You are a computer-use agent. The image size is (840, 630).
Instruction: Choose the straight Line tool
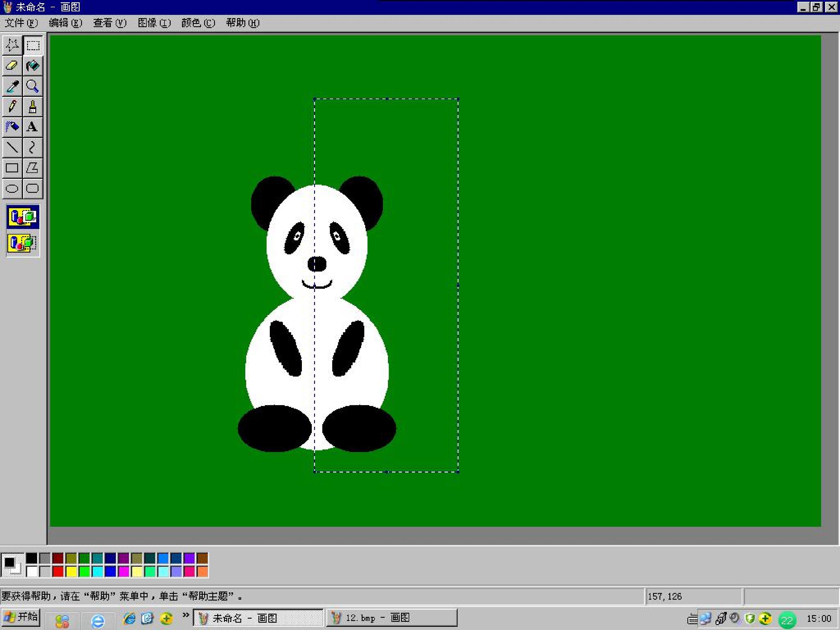coord(13,147)
